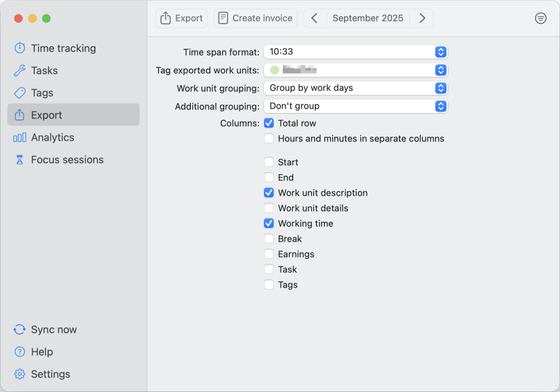Disable the Total row checkbox
The width and height of the screenshot is (560, 392).
pos(269,123)
